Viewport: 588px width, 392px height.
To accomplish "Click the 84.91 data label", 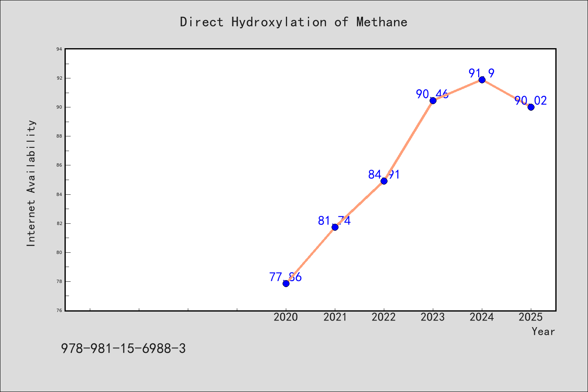I will click(384, 175).
